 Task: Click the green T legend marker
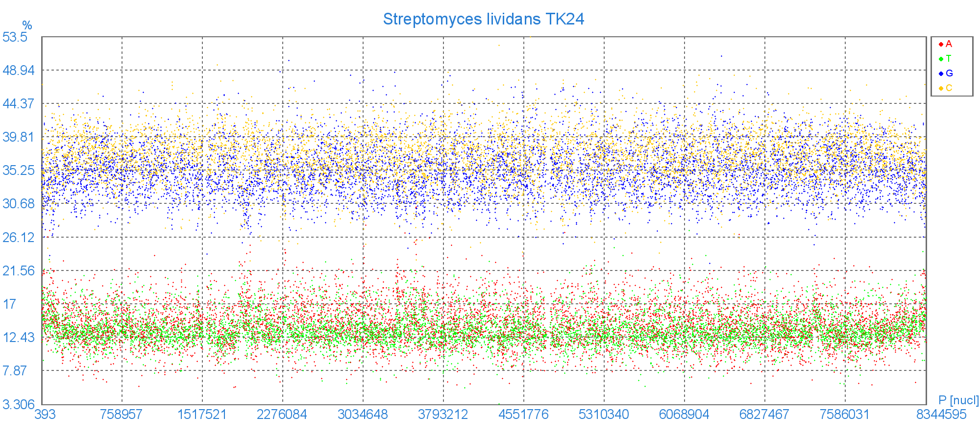click(941, 59)
